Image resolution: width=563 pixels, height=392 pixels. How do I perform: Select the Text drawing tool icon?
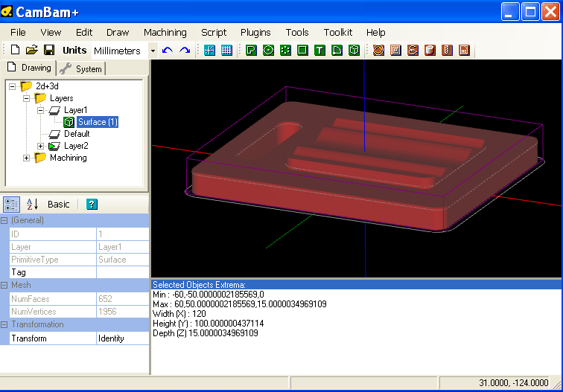pyautogui.click(x=319, y=50)
